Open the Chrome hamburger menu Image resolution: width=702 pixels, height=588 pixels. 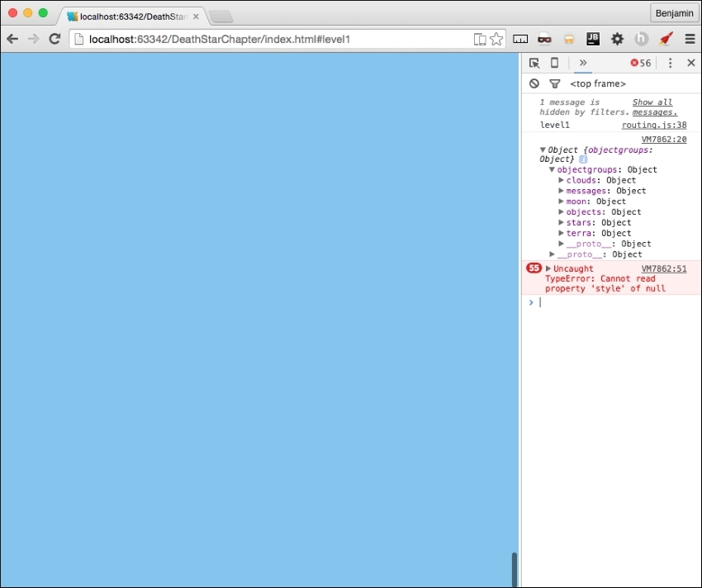(690, 38)
